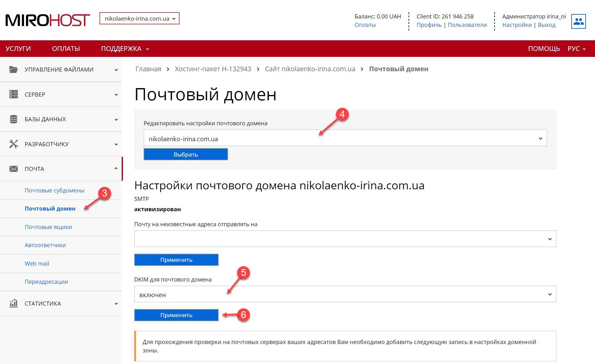The width and height of the screenshot is (595, 364).
Task: Open the ОПЛАТЫ menu item
Action: tap(66, 48)
